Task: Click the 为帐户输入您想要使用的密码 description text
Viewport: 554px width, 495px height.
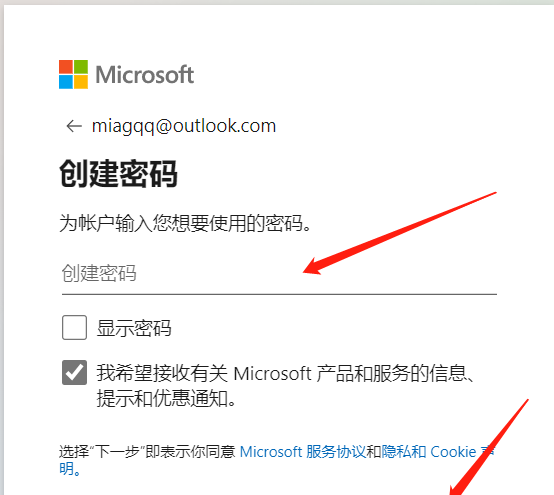Action: point(185,223)
